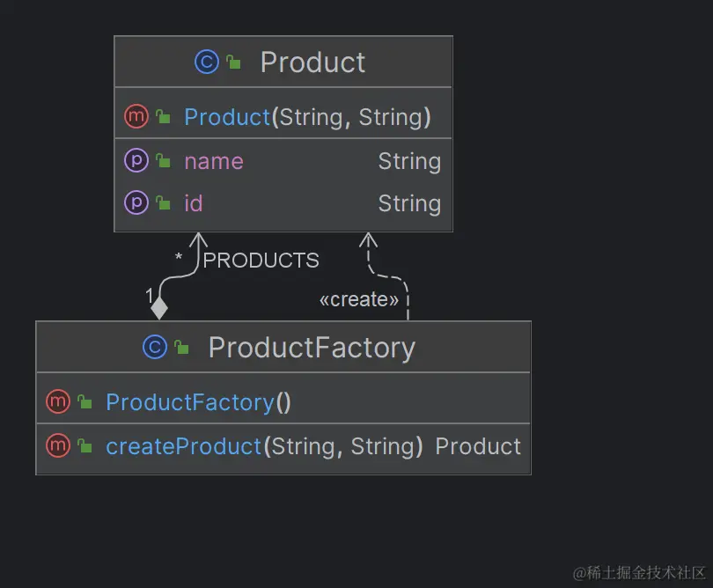
Task: Click the PRODUCTS relationship label
Action: pos(261,261)
